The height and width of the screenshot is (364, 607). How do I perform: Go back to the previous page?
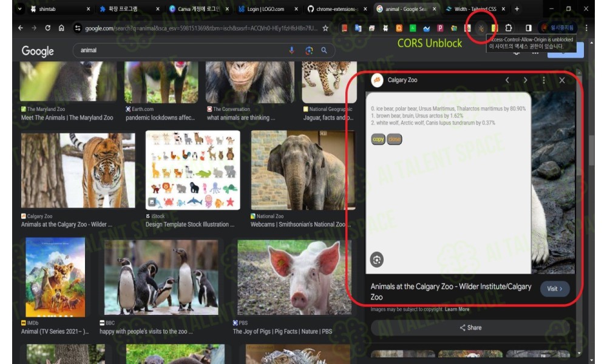21,28
